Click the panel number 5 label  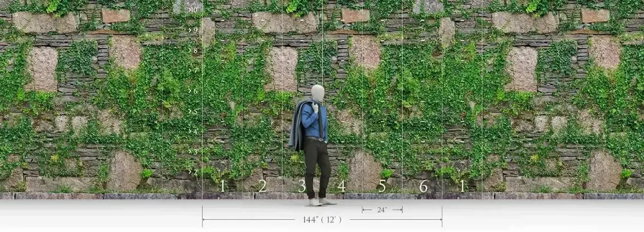[382, 186]
